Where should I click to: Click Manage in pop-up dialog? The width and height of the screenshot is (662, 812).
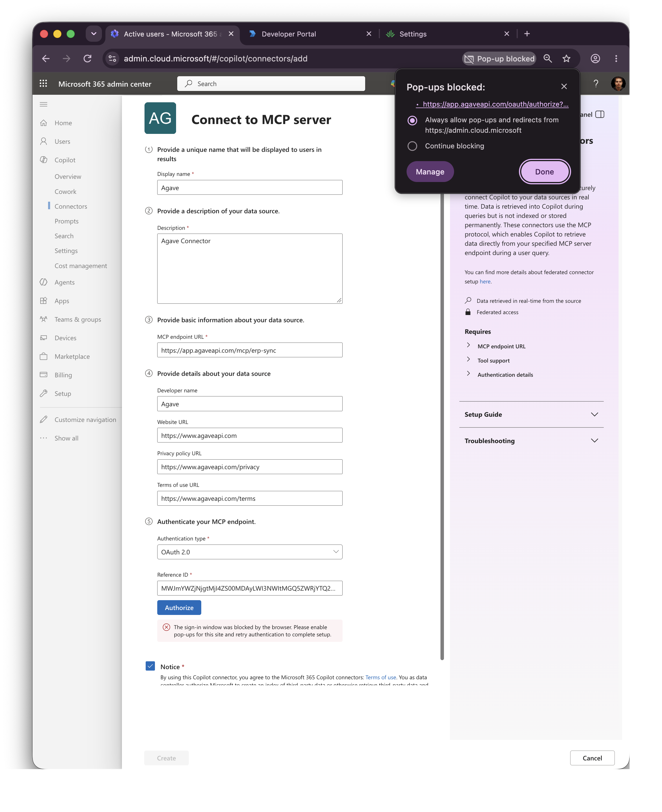[430, 172]
